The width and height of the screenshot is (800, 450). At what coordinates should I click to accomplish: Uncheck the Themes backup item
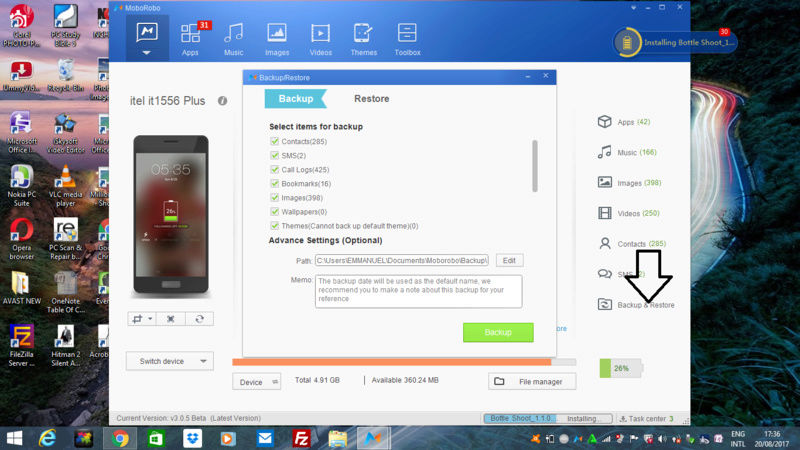(274, 226)
